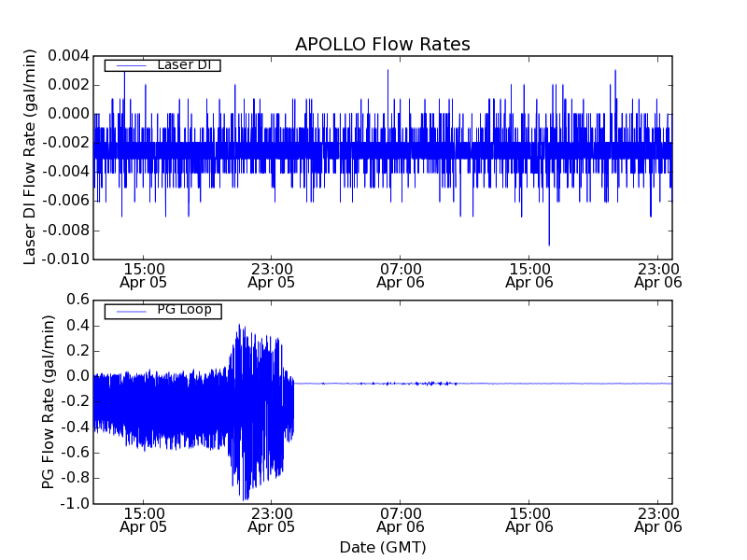Select bottom plot's "23:00 Apr 05" tick label

point(272,519)
